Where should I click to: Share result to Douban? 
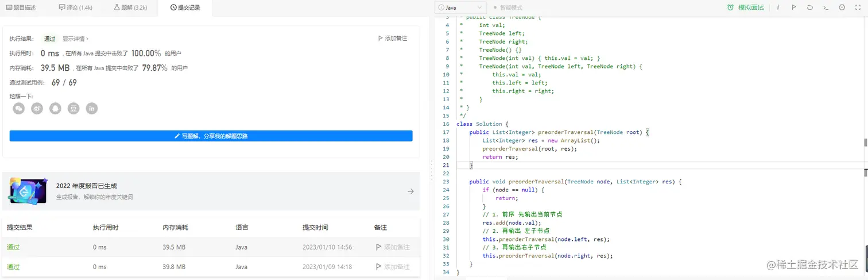click(73, 108)
